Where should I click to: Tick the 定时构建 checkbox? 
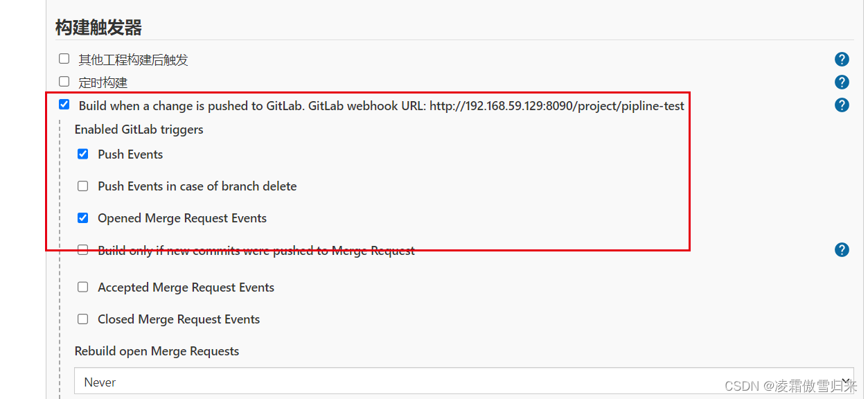[x=64, y=82]
